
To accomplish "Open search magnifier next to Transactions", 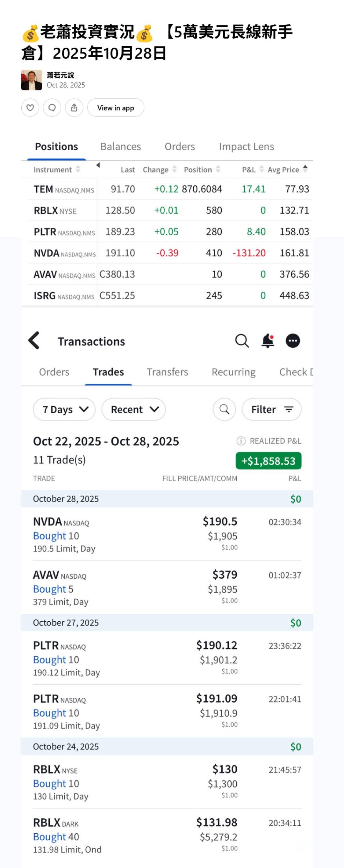I will pos(242,341).
